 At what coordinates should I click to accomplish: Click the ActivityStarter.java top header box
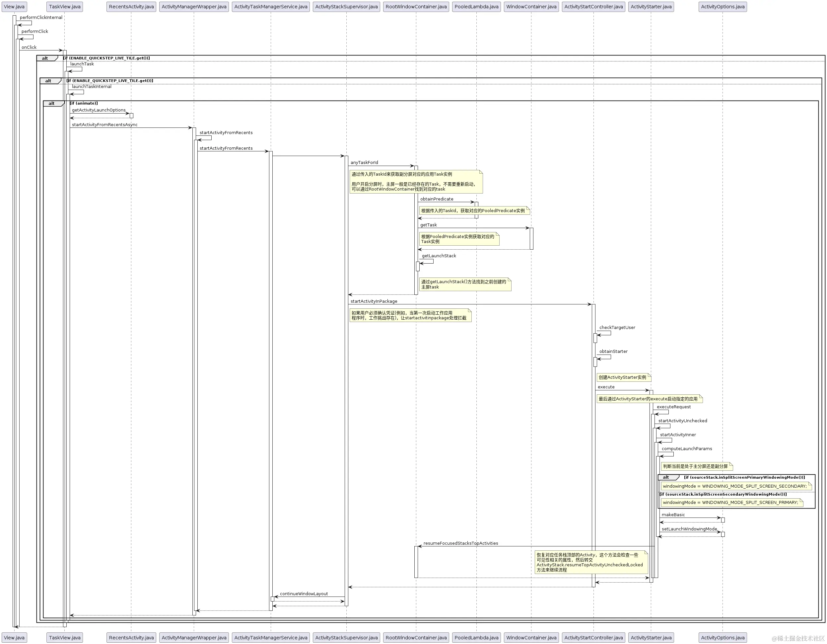pyautogui.click(x=651, y=7)
